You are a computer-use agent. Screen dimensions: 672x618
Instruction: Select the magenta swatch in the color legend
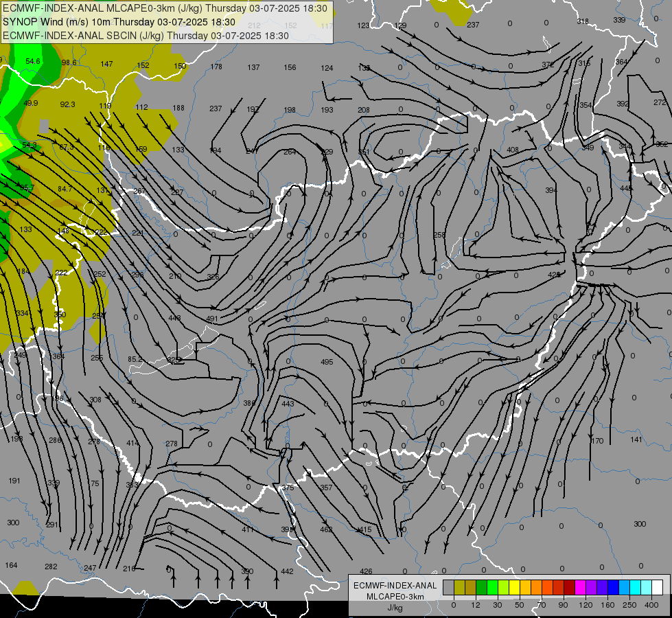(580, 587)
